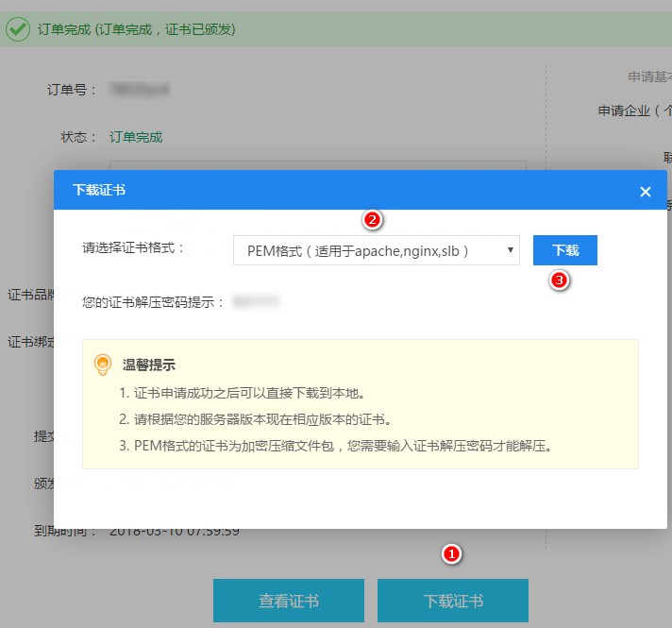672x628 pixels.
Task: Click the red step 1 marker
Action: (453, 554)
